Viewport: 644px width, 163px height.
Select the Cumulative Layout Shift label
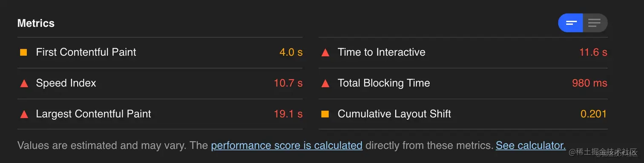[x=394, y=114]
